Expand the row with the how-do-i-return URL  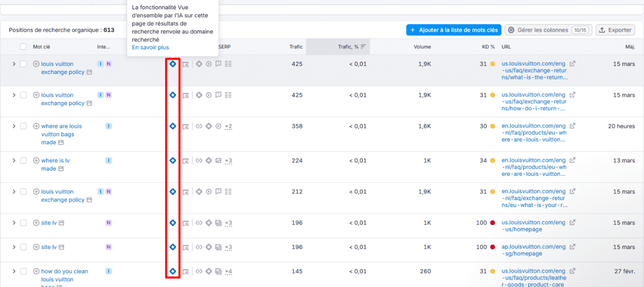tap(14, 95)
